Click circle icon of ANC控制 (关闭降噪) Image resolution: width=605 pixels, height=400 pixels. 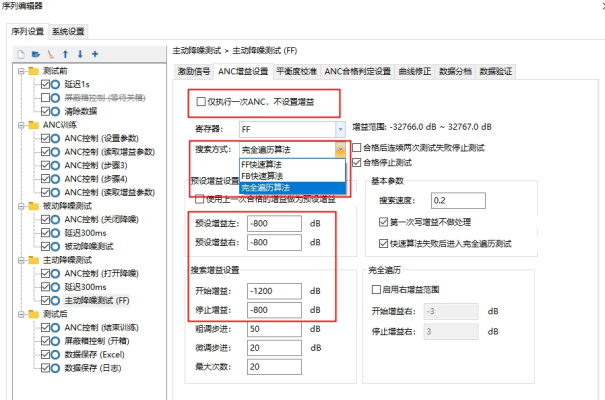point(56,219)
